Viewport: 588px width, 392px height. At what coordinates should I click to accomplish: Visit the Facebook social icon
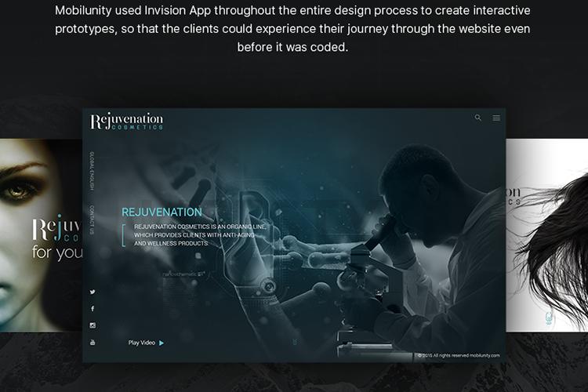coord(93,308)
